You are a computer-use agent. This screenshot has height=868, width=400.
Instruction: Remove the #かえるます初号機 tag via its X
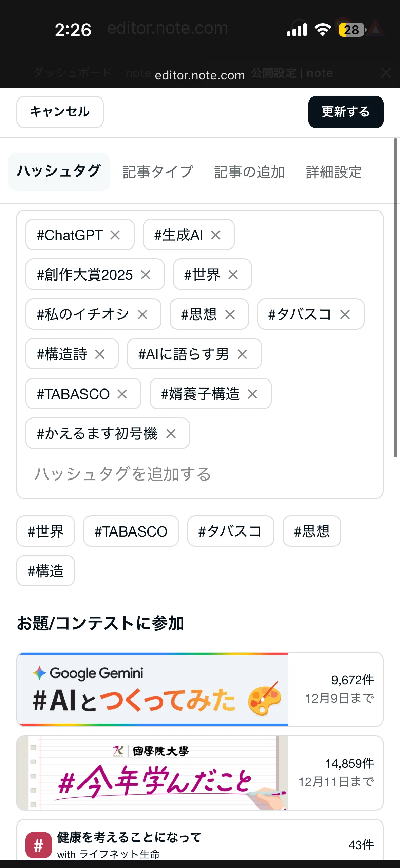(171, 434)
